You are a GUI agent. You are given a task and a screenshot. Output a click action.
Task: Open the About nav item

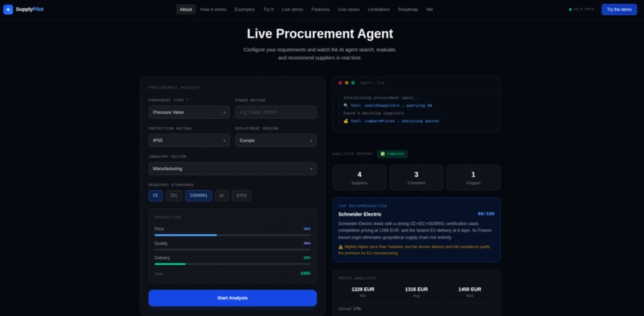click(185, 10)
